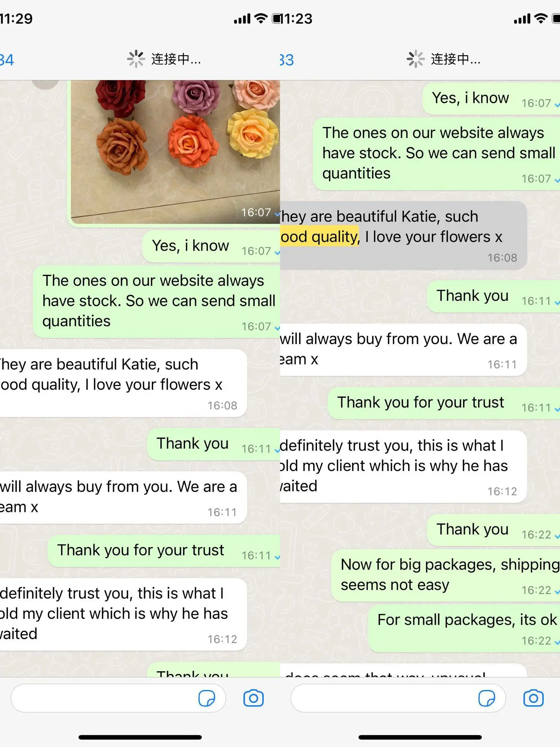Tap the Wi-Fi icon in left status bar
Viewport: 560px width, 747px height.
click(x=261, y=18)
